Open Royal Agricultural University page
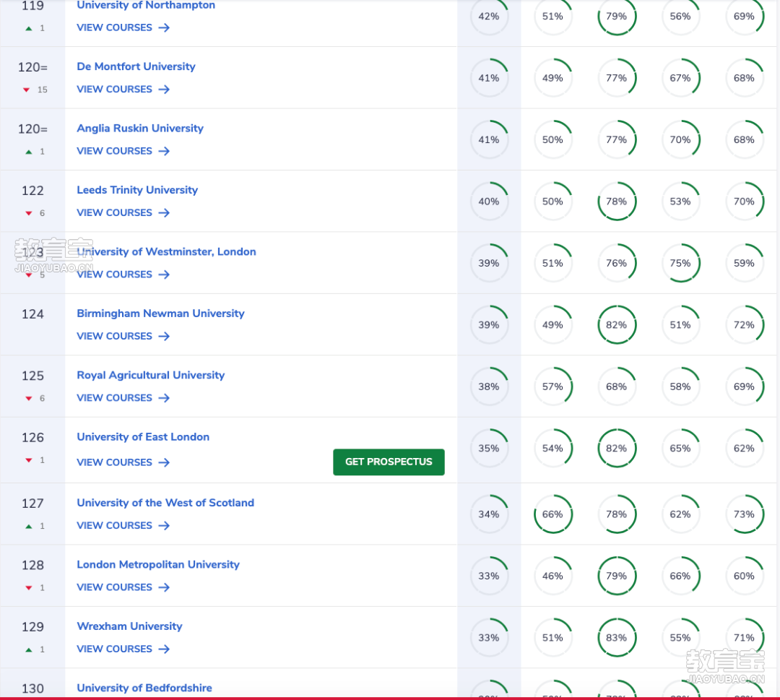This screenshot has width=780, height=700. point(150,375)
